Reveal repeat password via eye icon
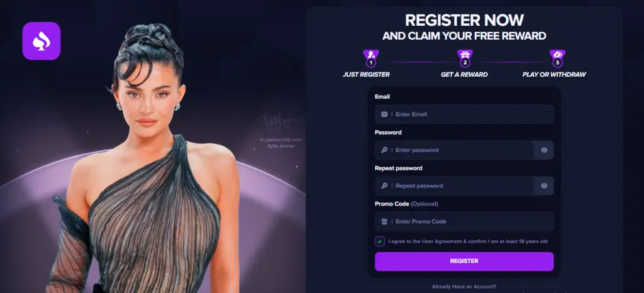The height and width of the screenshot is (293, 644). click(x=544, y=186)
